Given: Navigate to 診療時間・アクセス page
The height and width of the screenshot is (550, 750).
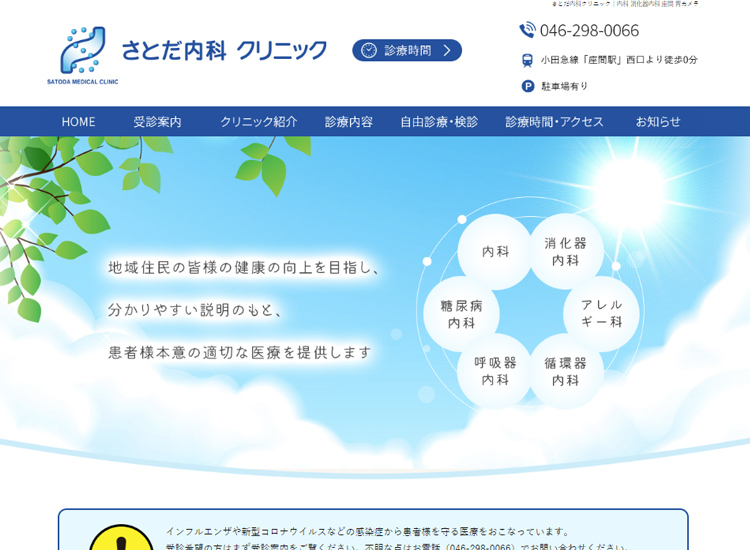Looking at the screenshot, I should tap(554, 122).
